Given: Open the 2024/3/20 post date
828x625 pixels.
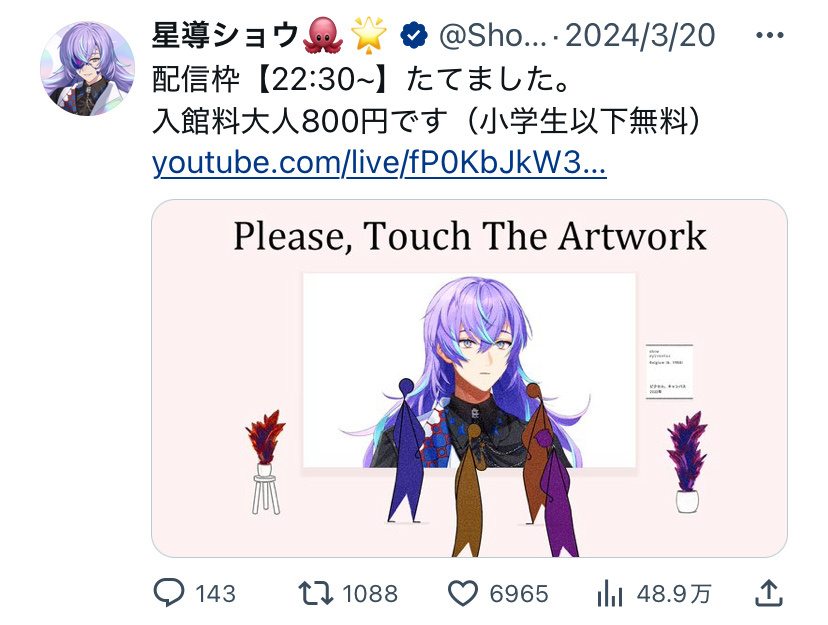Looking at the screenshot, I should (x=640, y=36).
